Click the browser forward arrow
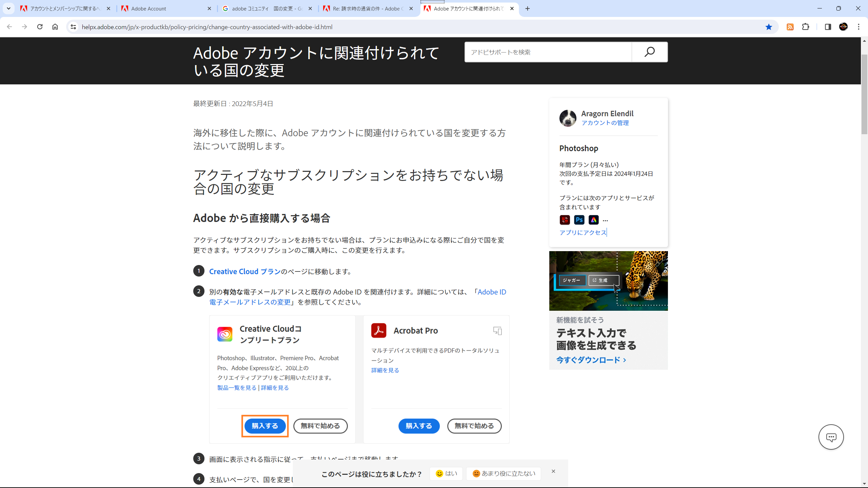This screenshot has width=868, height=488. tap(24, 27)
